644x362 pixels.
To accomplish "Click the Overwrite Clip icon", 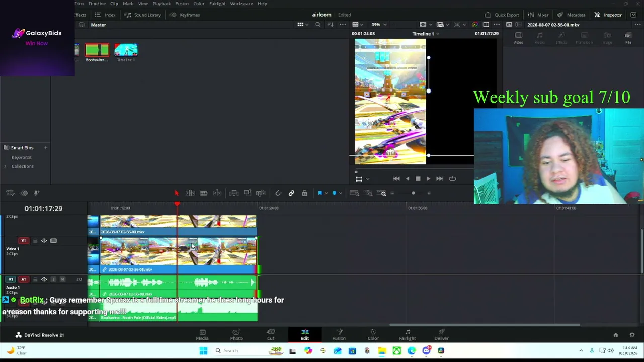I will pyautogui.click(x=247, y=193).
